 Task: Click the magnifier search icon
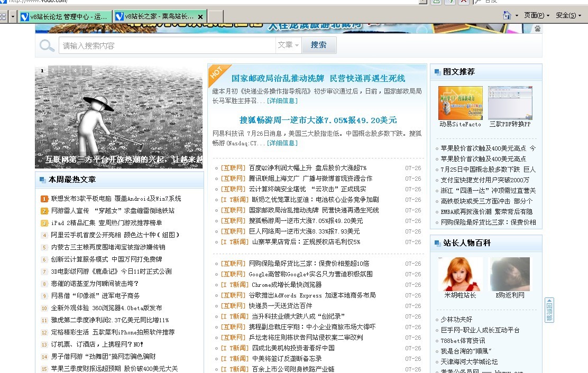click(x=47, y=45)
